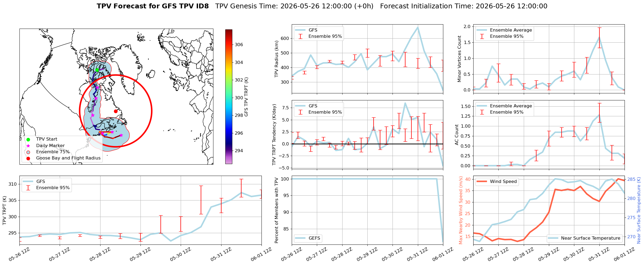Screen dimensions: 644x265
Task: Click the GEFS legend line sample
Action: [300, 238]
